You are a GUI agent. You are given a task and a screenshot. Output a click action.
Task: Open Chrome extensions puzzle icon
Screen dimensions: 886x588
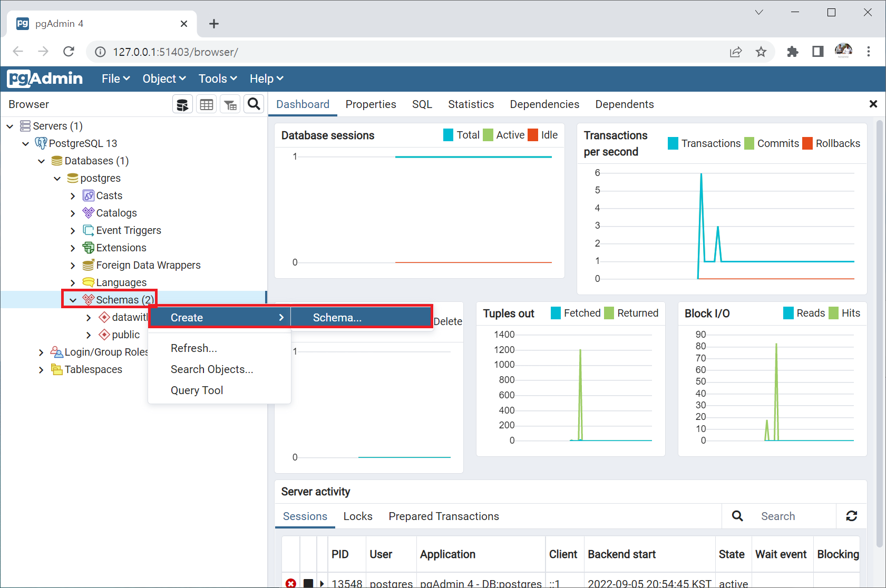tap(793, 52)
